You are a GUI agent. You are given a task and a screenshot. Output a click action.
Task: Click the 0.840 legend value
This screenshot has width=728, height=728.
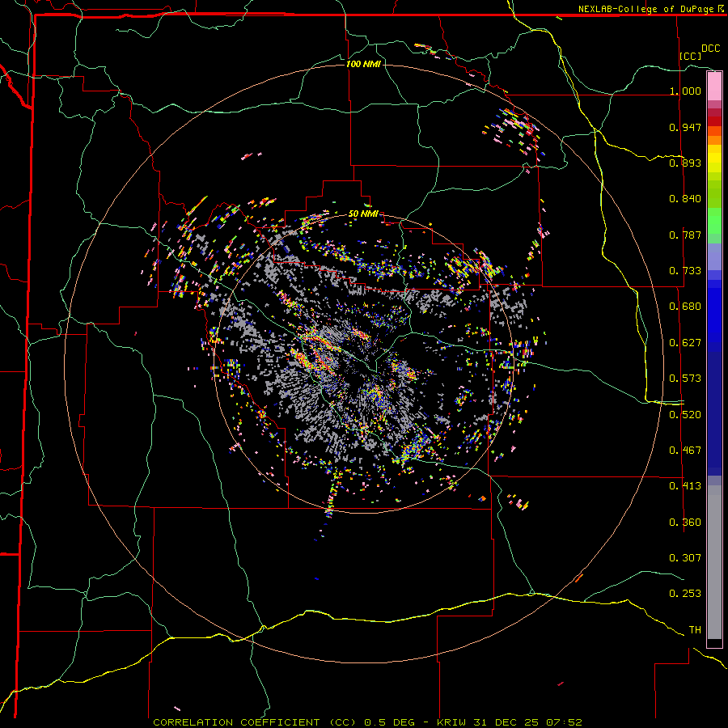pos(685,199)
